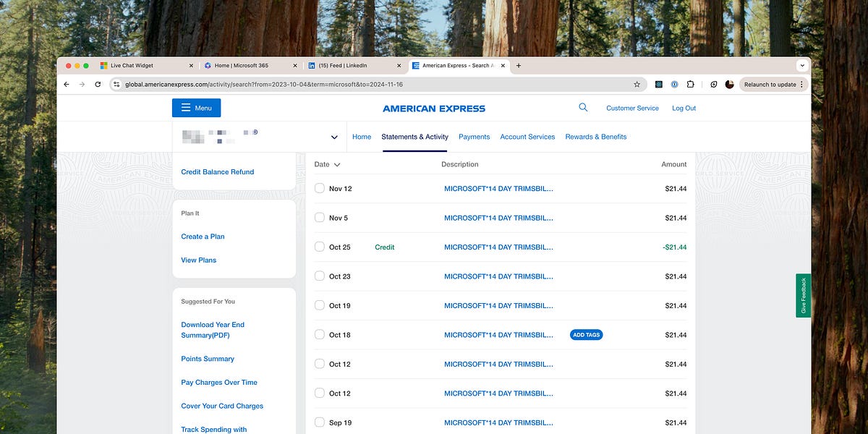868x434 pixels.
Task: Open Cover Your Card Charges
Action: point(222,406)
